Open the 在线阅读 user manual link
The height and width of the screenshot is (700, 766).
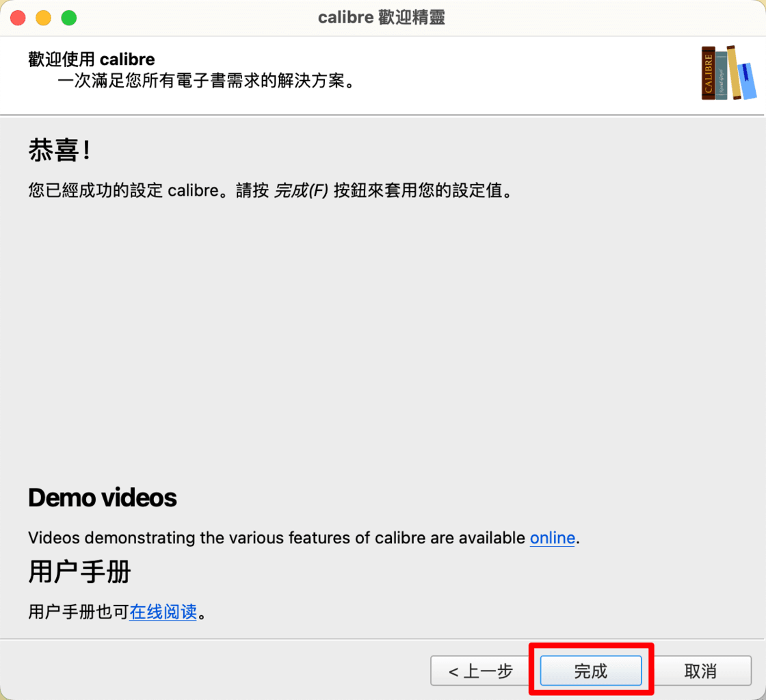point(163,612)
